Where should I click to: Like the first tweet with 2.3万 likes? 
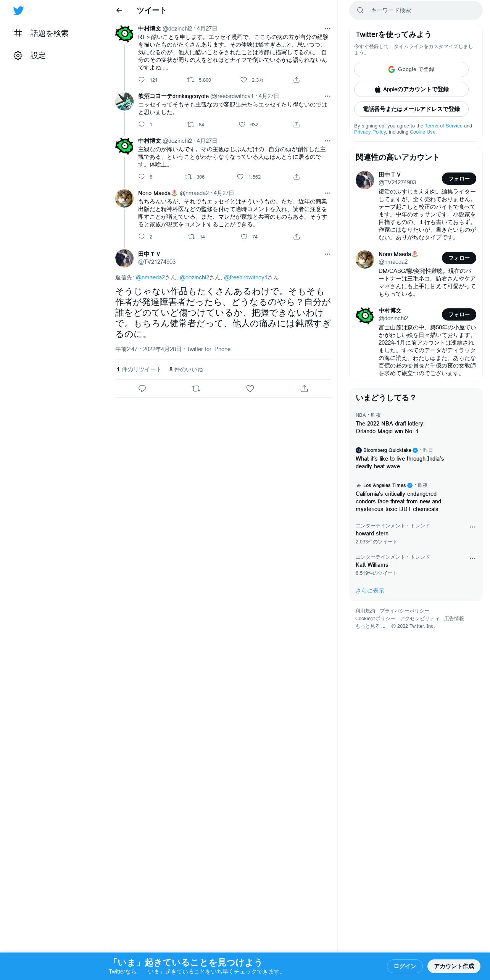[243, 80]
